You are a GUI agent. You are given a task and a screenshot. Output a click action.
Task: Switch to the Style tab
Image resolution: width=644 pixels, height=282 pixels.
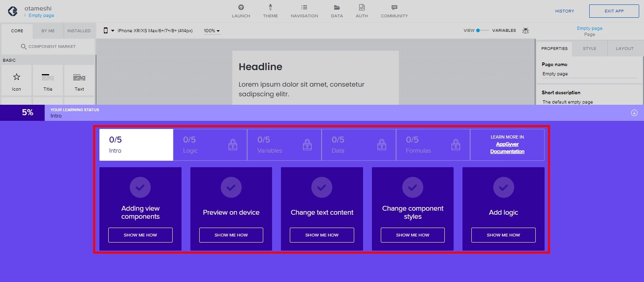(589, 49)
